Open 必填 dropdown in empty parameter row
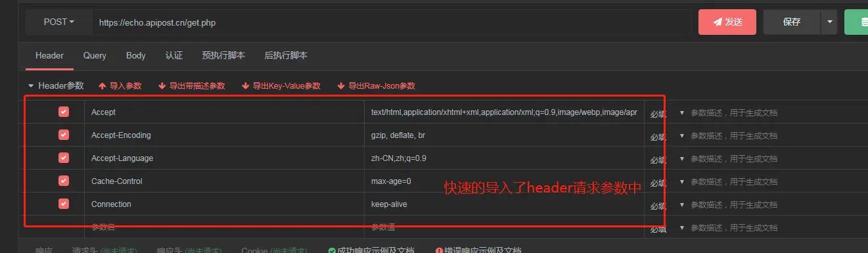The width and height of the screenshot is (868, 253). pos(667,228)
